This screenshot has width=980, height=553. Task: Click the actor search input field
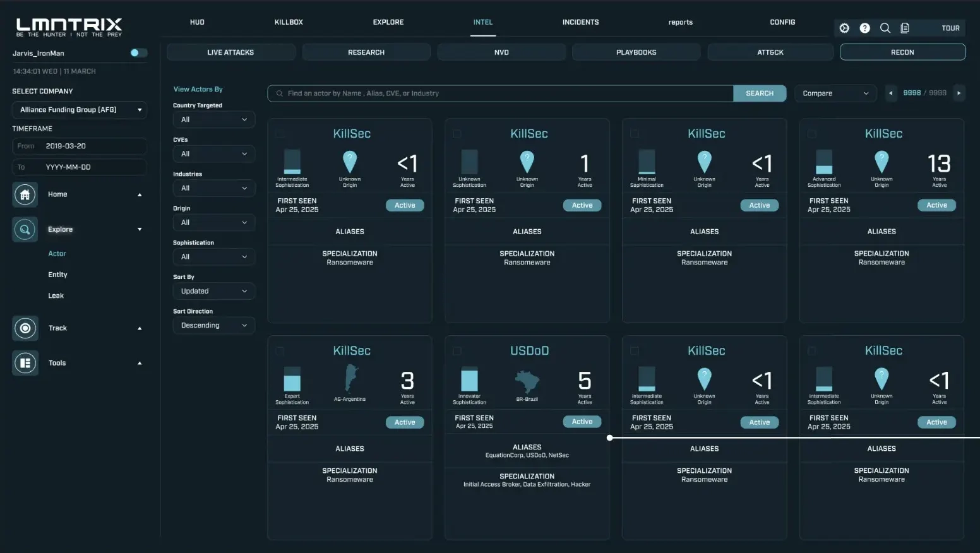pyautogui.click(x=500, y=93)
